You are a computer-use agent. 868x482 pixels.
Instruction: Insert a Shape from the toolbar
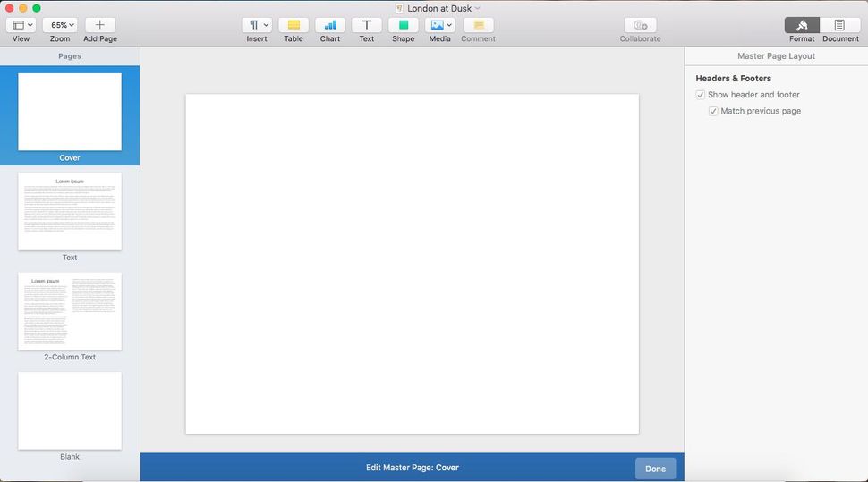[x=403, y=25]
